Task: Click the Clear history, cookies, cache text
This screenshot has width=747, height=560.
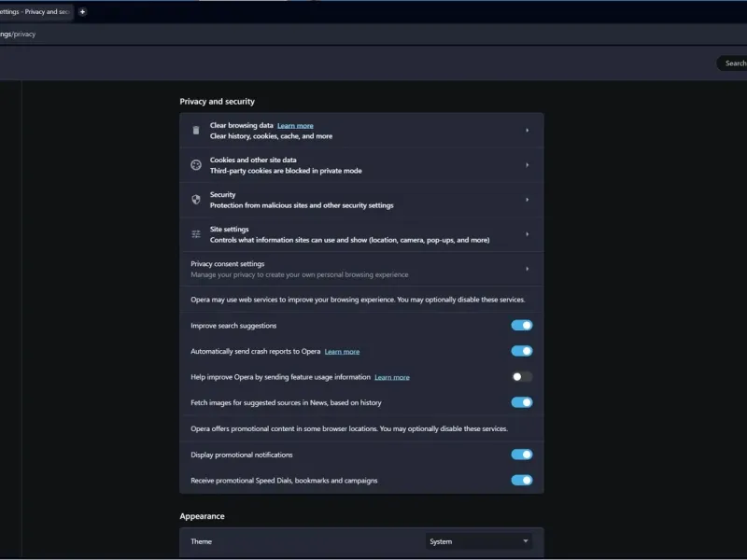Action: tap(271, 136)
